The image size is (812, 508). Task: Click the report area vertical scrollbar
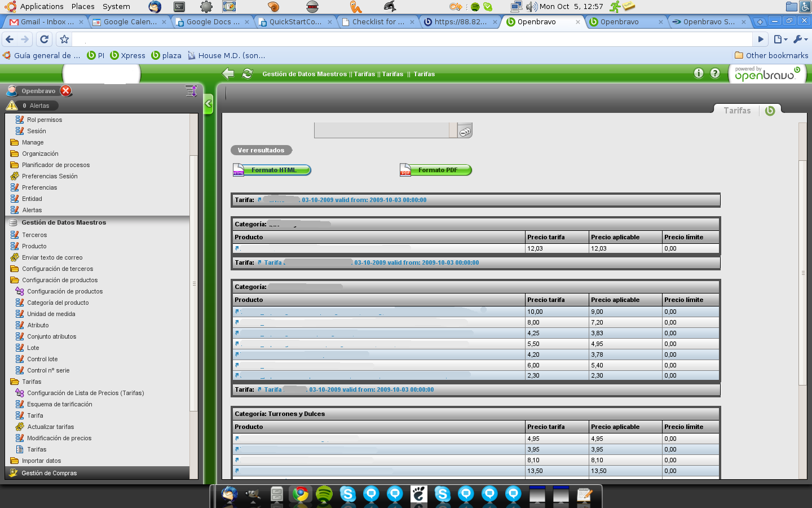click(x=803, y=273)
